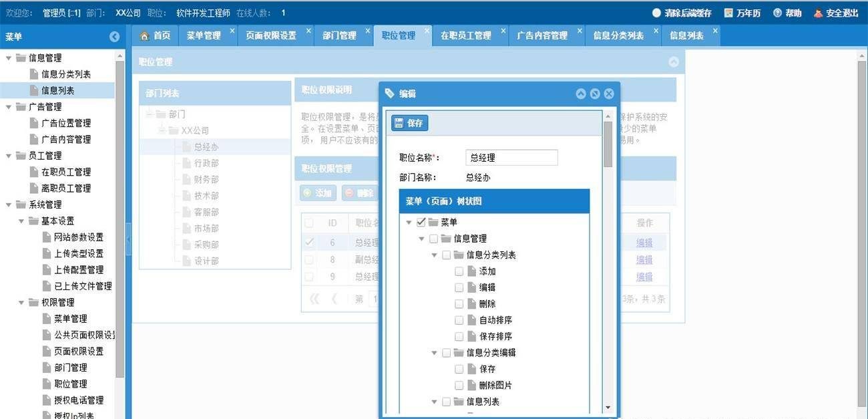Check the 添加 permission checkbox
Image resolution: width=868 pixels, height=419 pixels.
pyautogui.click(x=459, y=271)
